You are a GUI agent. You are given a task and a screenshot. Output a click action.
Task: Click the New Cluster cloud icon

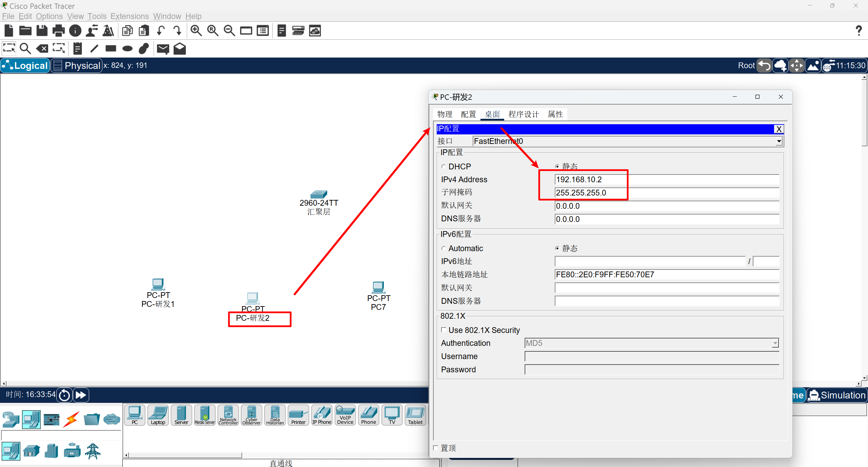coord(780,66)
